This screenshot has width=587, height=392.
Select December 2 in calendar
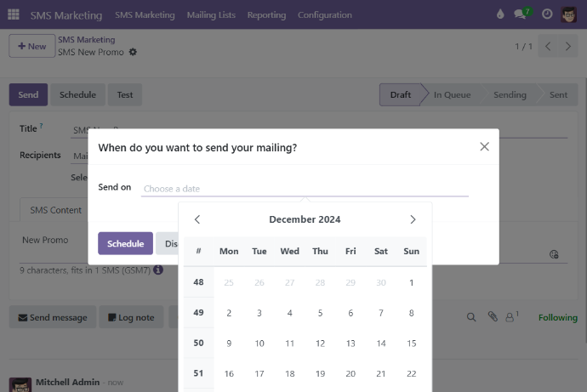(229, 313)
